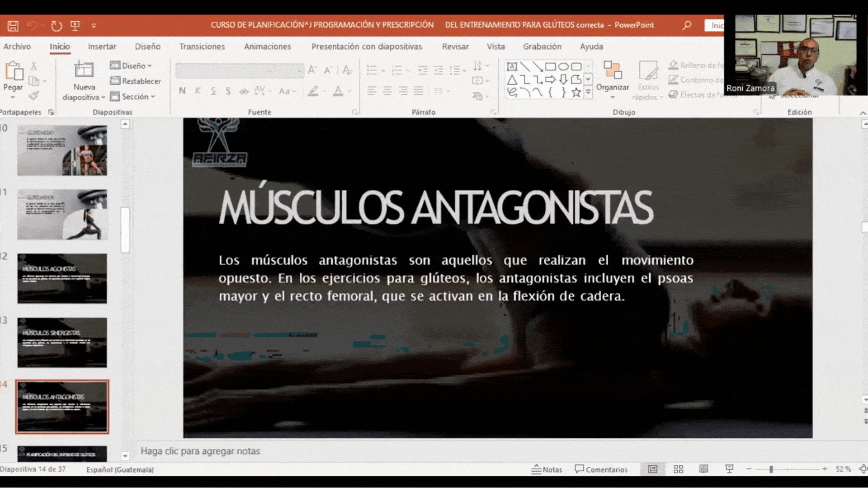This screenshot has height=488, width=868.
Task: Switch to the Insertar tab
Action: click(x=102, y=47)
